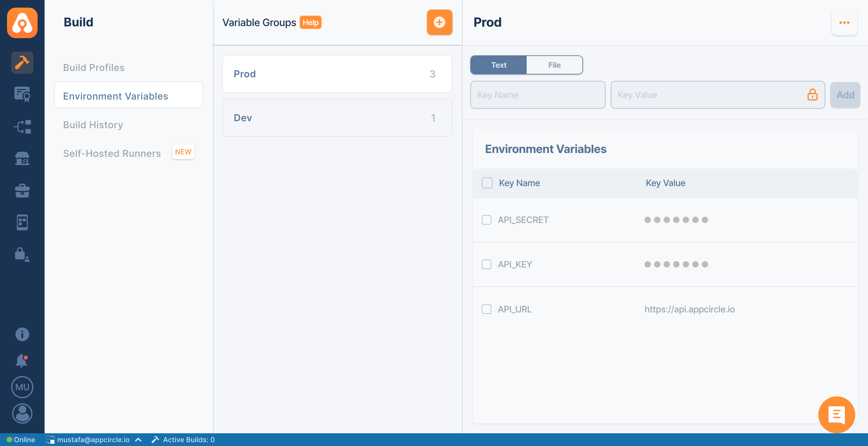The image size is (868, 446).
Task: Open the Prod three-dots options menu
Action: [x=844, y=23]
